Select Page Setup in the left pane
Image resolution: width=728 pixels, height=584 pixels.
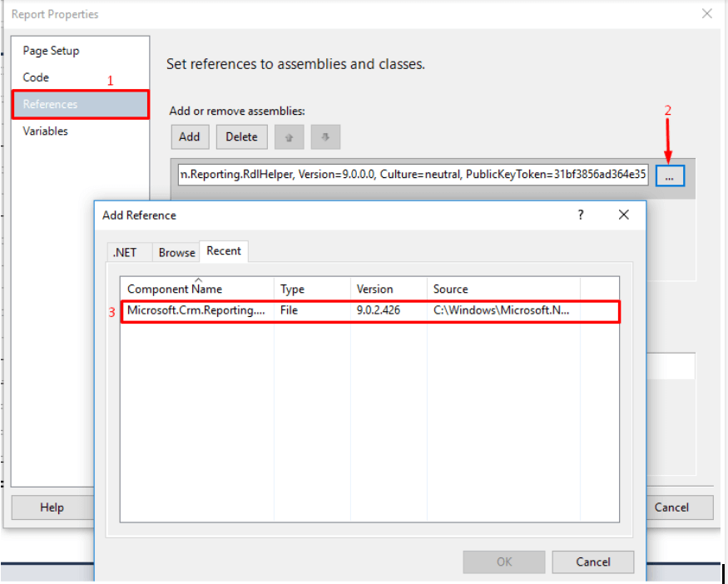(52, 51)
